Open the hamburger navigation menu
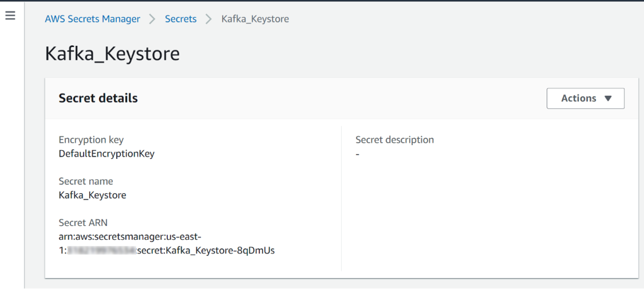Image resolution: width=644 pixels, height=289 pixels. (10, 15)
